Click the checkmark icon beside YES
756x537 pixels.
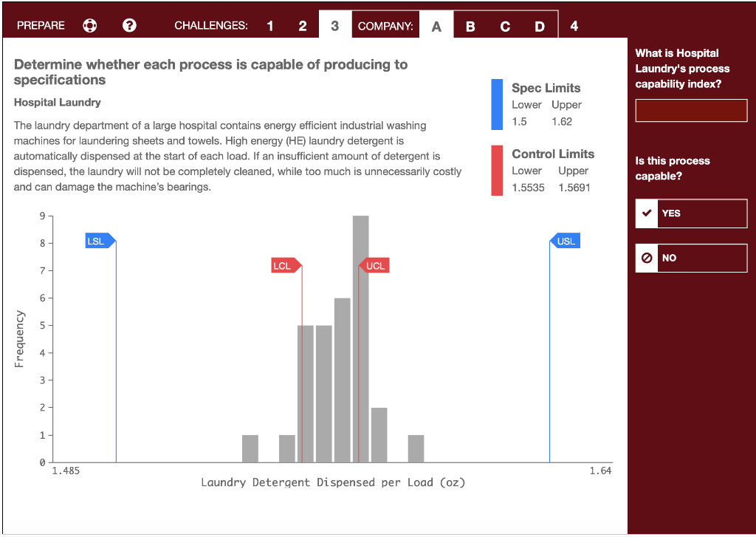(x=647, y=213)
